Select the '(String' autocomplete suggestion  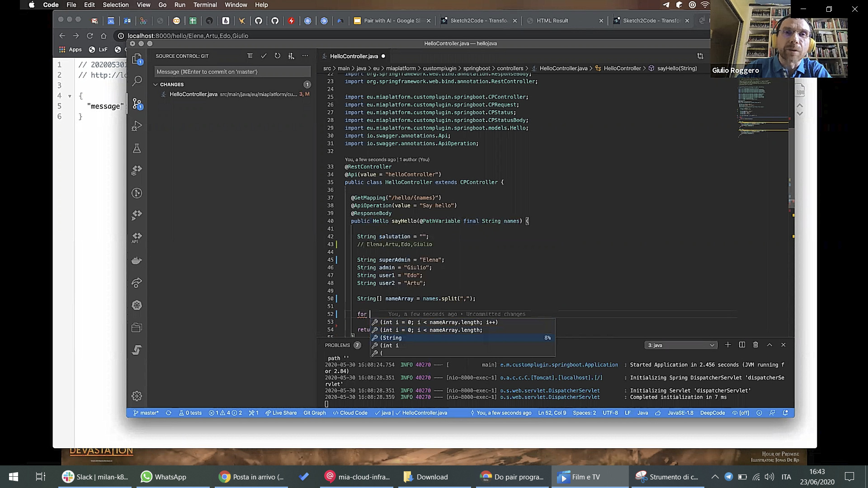(463, 338)
